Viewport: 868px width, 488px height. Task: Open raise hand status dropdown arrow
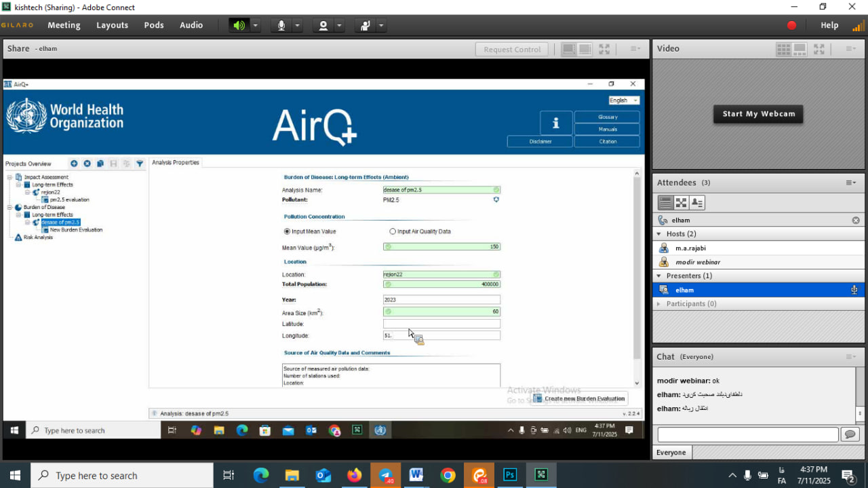(381, 25)
